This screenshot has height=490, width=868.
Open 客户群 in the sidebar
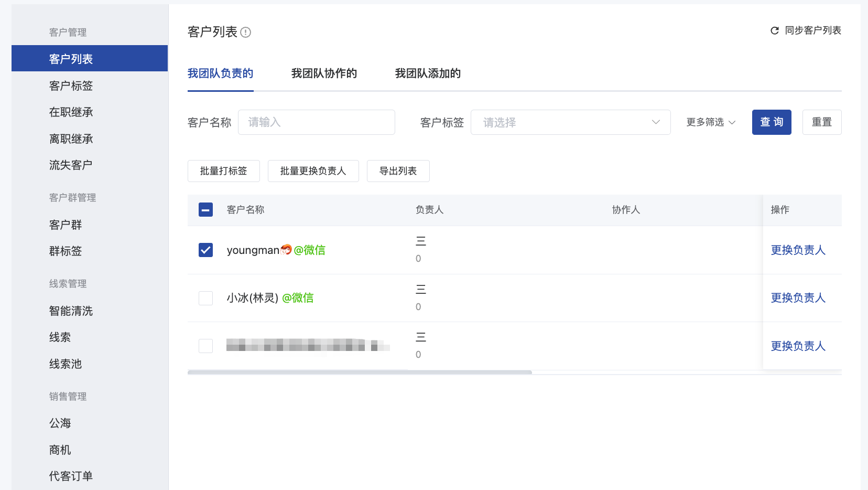point(66,225)
